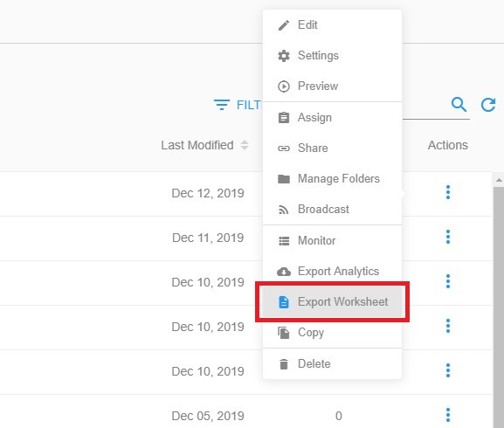This screenshot has height=428, width=504.
Task: Click the scrollbar up arrow
Action: click(499, 180)
